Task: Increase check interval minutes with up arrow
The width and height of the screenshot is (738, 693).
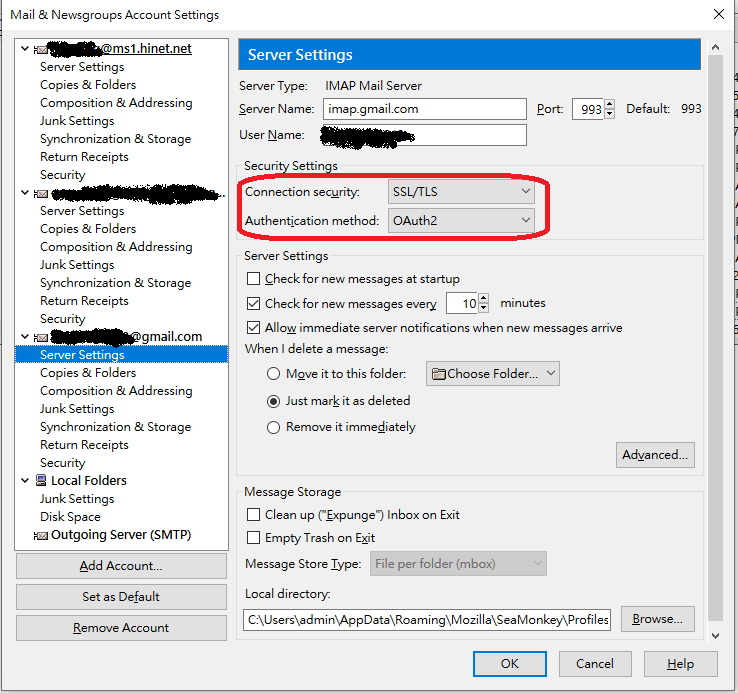Action: pyautogui.click(x=483, y=298)
